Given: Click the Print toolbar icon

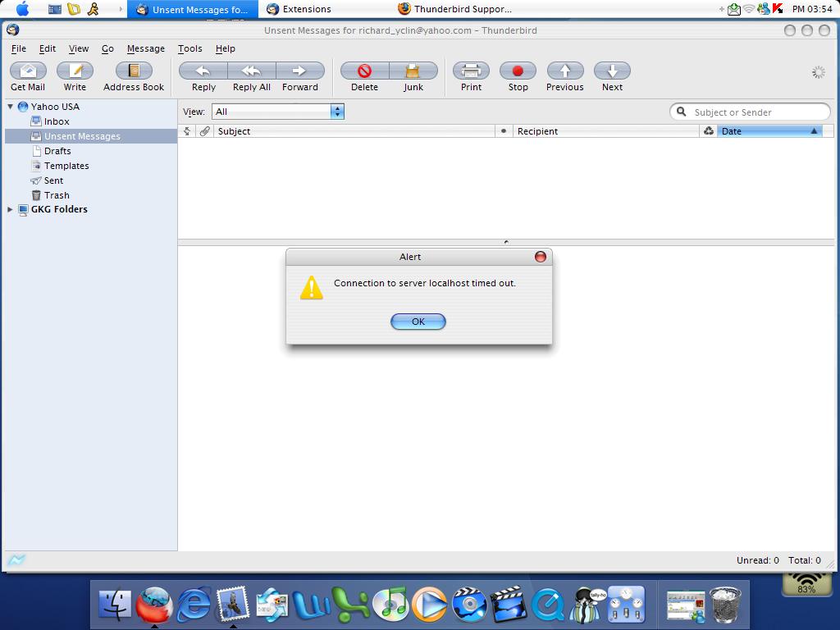Looking at the screenshot, I should pyautogui.click(x=472, y=71).
